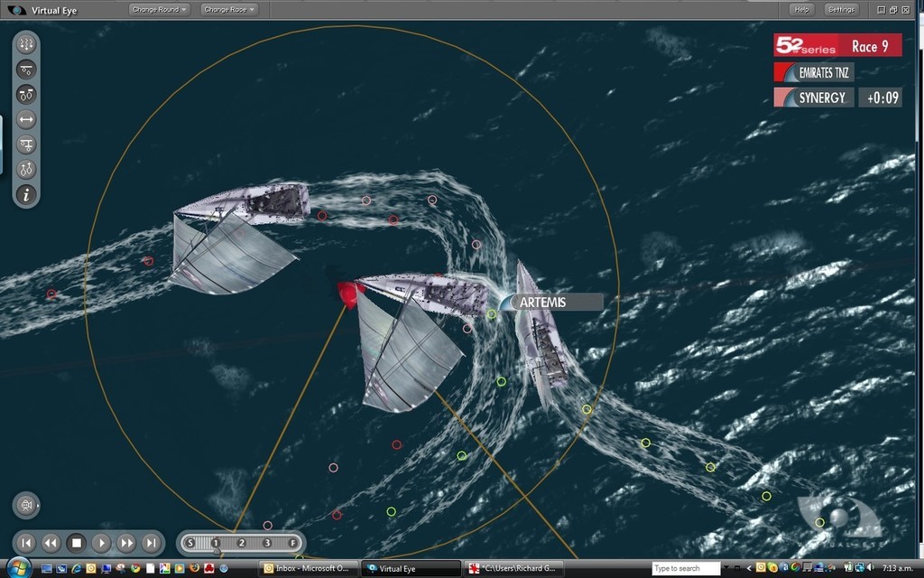Screen dimensions: 924x578
Task: Focus the Type to search box
Action: click(686, 569)
